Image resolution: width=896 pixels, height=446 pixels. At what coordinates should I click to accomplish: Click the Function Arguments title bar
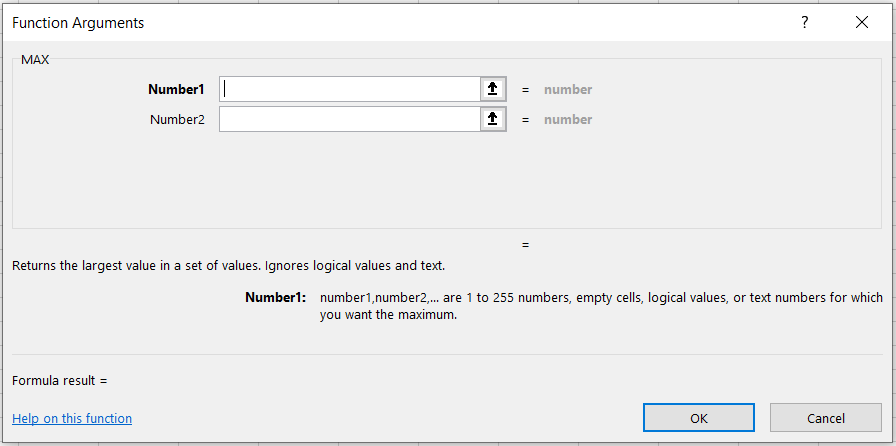(x=400, y=23)
